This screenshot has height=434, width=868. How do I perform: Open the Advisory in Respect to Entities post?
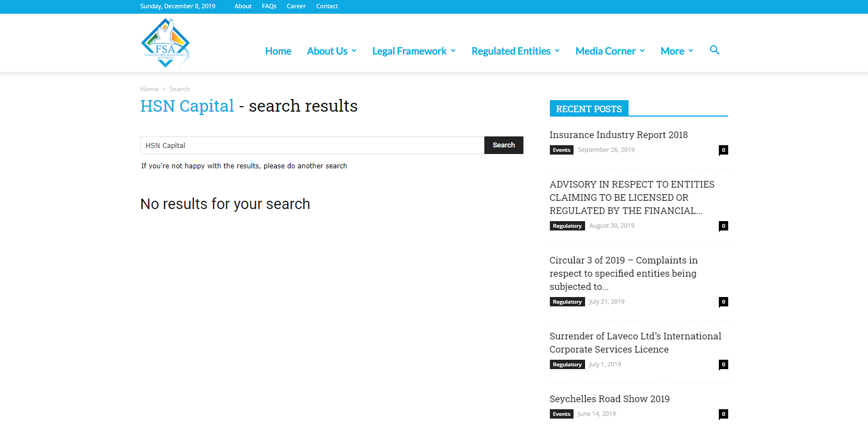(x=632, y=197)
